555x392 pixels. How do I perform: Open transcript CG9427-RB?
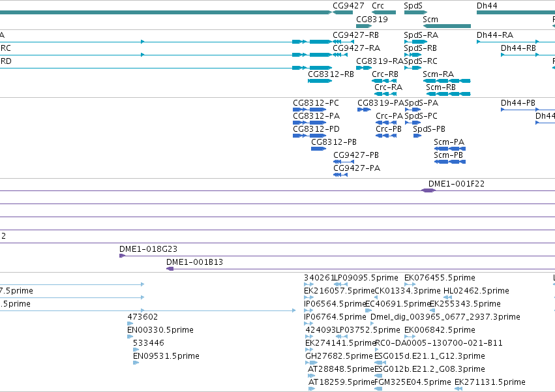[x=355, y=35]
